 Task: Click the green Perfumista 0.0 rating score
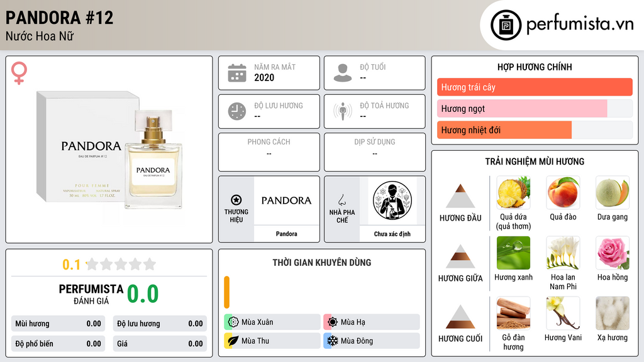click(143, 294)
